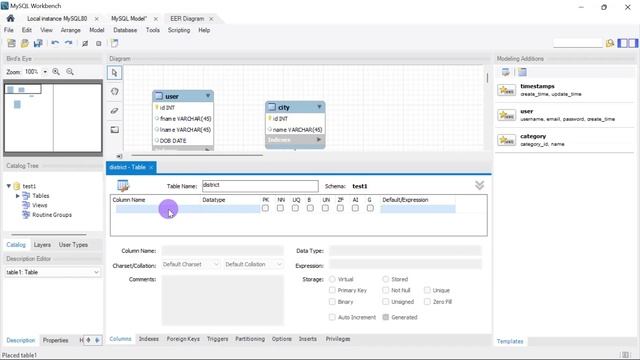The height and width of the screenshot is (360, 640).
Task: Click the search icon in top toolbar
Action: click(610, 43)
